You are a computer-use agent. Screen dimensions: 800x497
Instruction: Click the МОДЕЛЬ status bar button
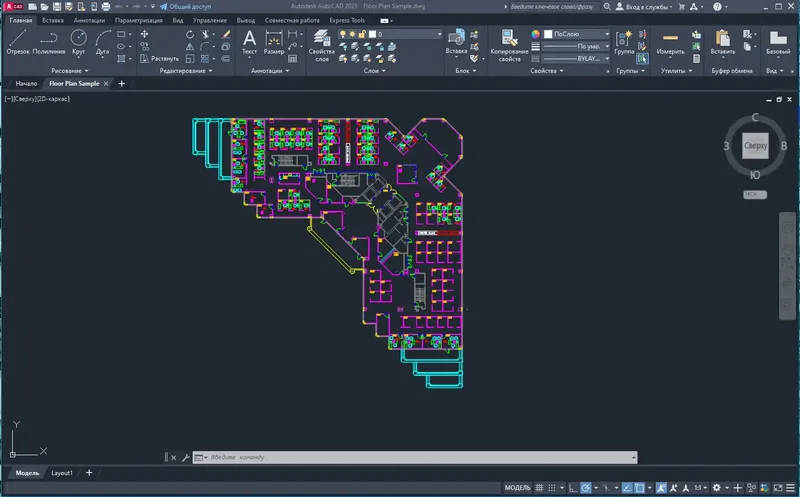[517, 488]
